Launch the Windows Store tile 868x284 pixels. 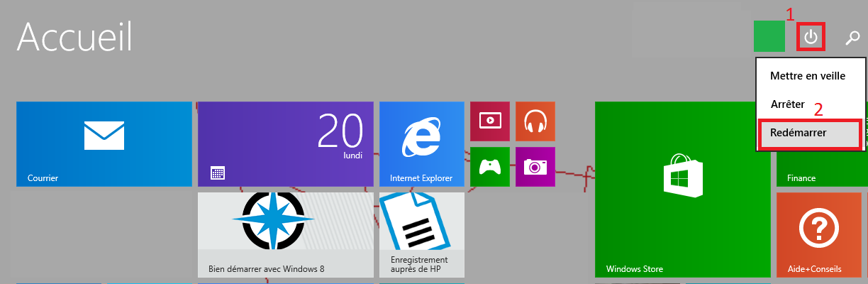(x=683, y=190)
